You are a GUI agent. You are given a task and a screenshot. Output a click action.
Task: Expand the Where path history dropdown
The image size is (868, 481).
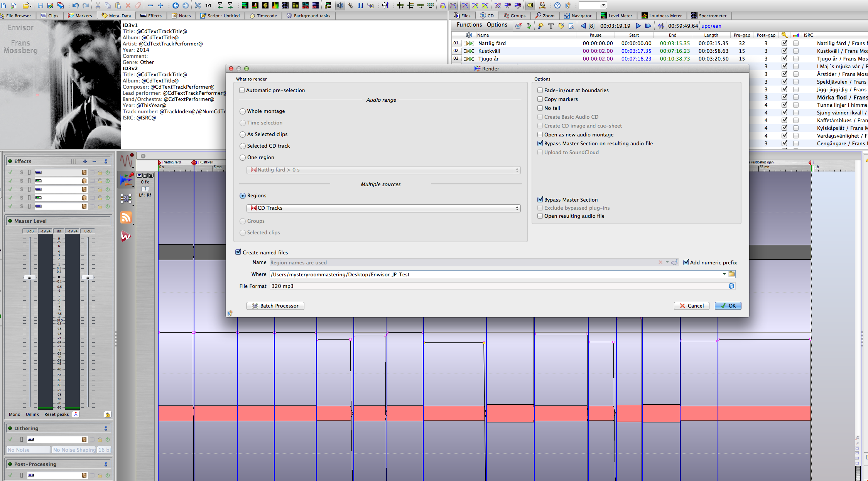point(724,274)
